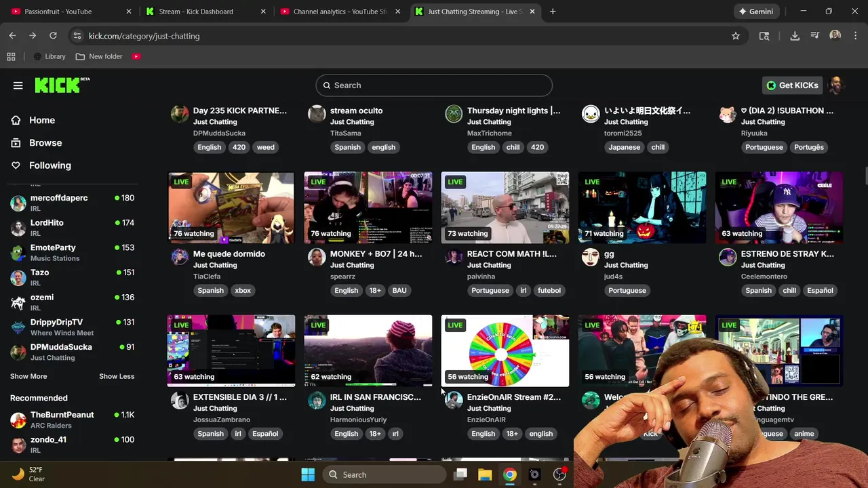The image size is (868, 488).
Task: Open the IRL IN SAN FRANCISCO thumbnail
Action: [368, 350]
